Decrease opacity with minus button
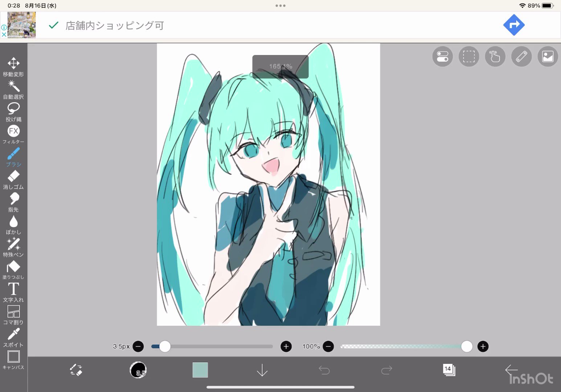Screen dimensions: 561x392 click(328, 347)
